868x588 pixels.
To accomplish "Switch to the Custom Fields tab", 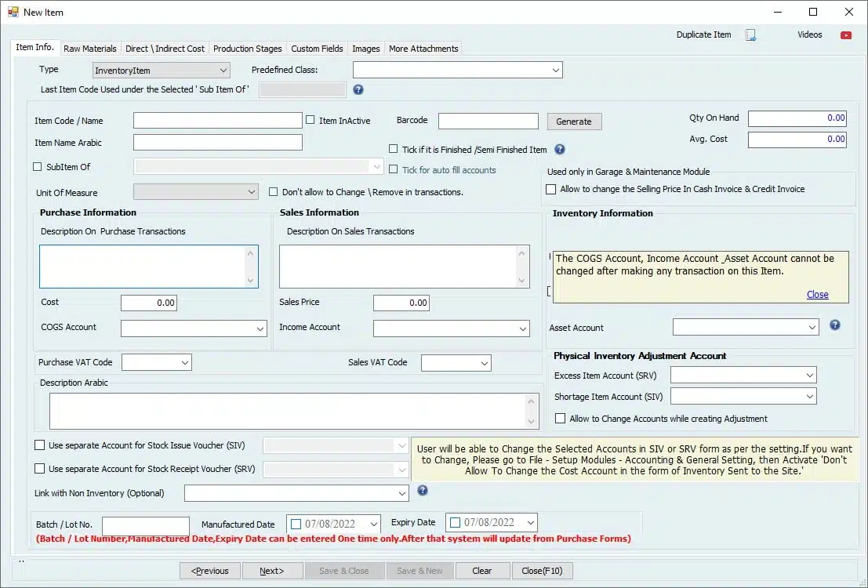I will [x=318, y=49].
